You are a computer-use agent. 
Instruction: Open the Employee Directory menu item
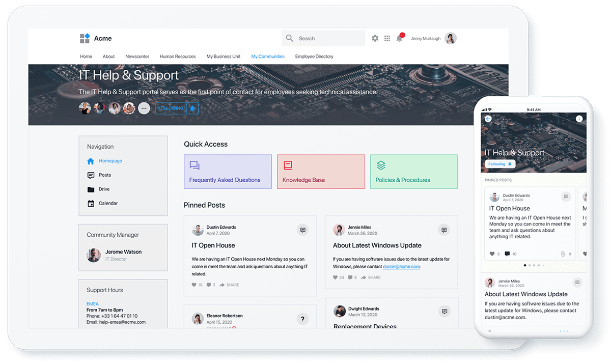pyautogui.click(x=314, y=57)
